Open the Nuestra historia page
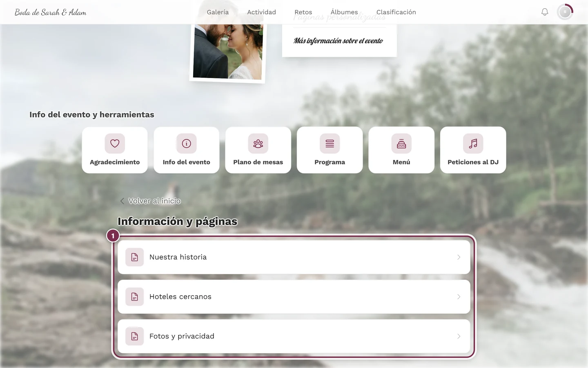This screenshot has width=588, height=368. coord(294,257)
